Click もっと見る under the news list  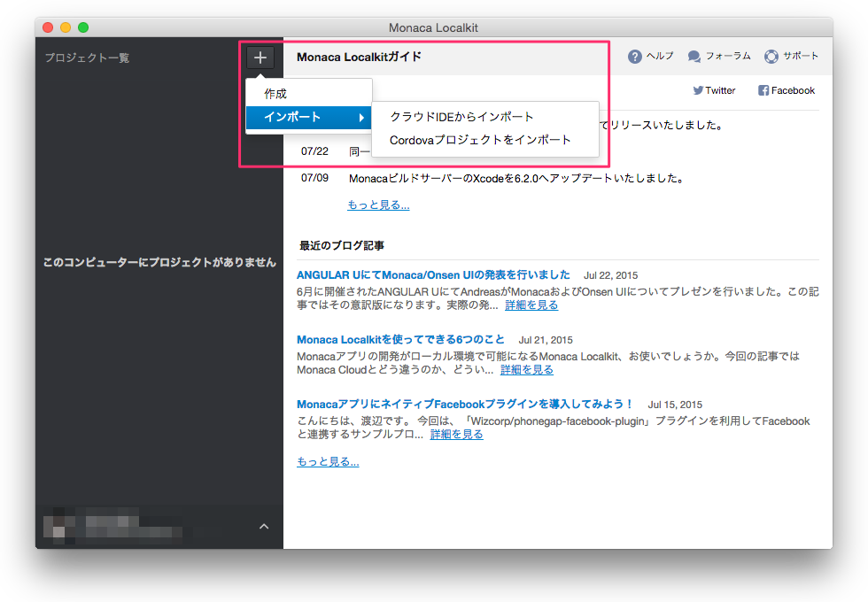(x=378, y=205)
